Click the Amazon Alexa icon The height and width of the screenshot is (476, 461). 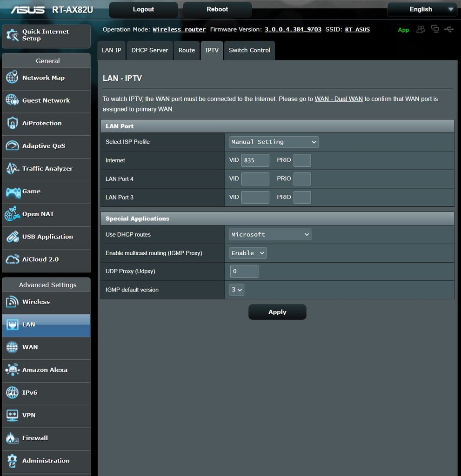(12, 370)
